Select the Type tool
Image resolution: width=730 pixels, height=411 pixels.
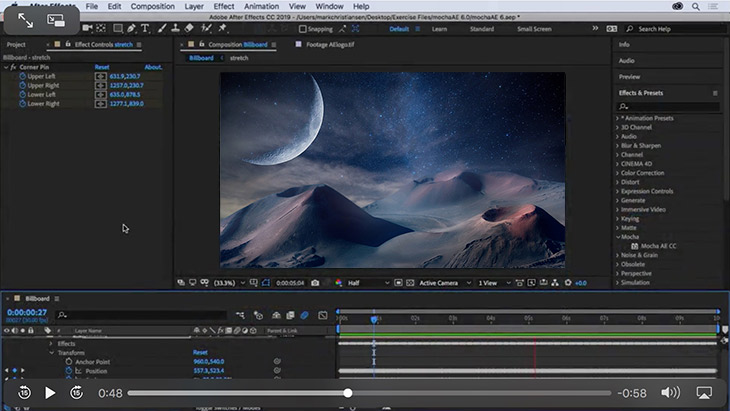click(145, 28)
